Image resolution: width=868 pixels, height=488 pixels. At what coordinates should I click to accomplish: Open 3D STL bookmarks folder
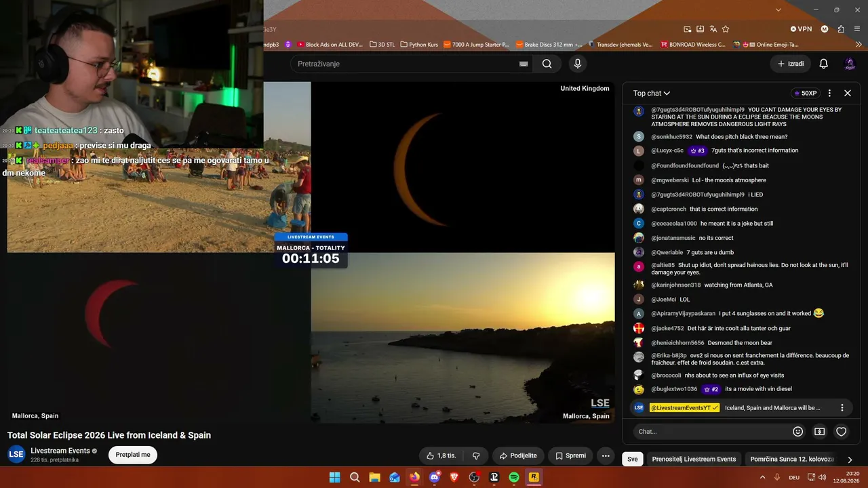[x=382, y=45]
